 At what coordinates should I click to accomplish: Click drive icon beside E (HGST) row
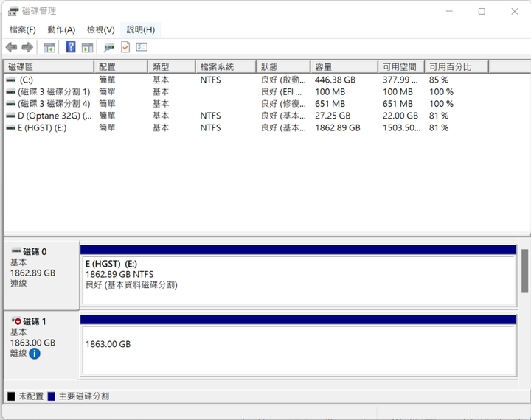pos(11,128)
